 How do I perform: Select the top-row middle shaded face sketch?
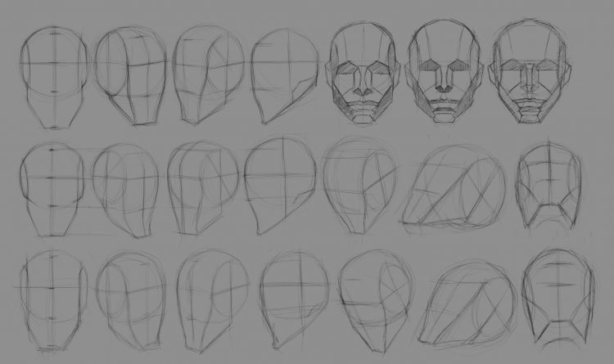coord(443,71)
